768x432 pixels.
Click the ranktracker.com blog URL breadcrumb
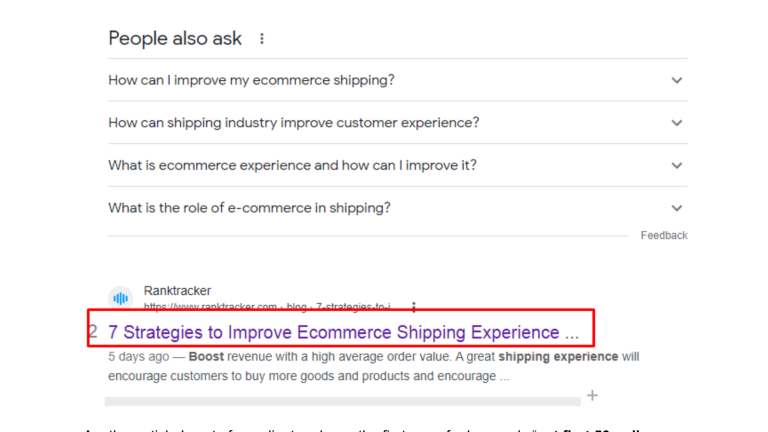pyautogui.click(x=267, y=307)
